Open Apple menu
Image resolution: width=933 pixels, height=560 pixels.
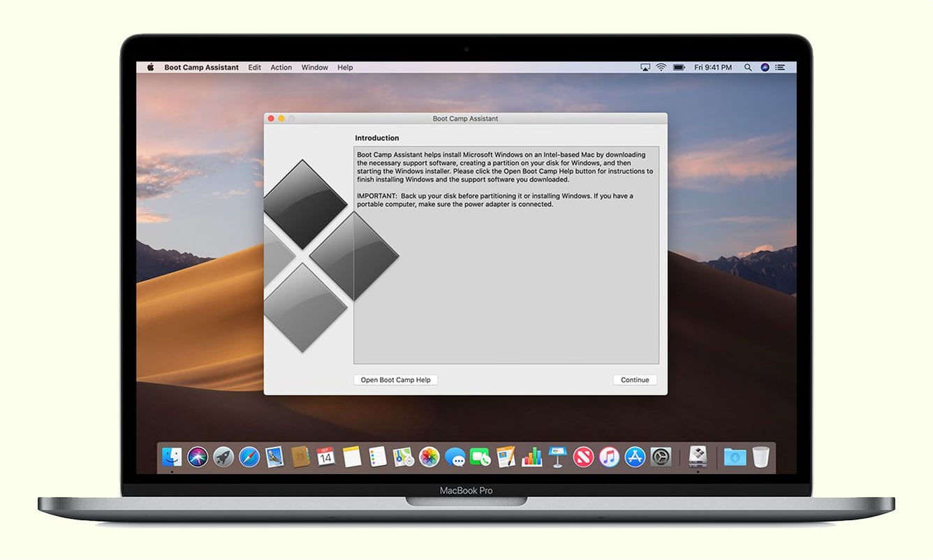click(150, 68)
